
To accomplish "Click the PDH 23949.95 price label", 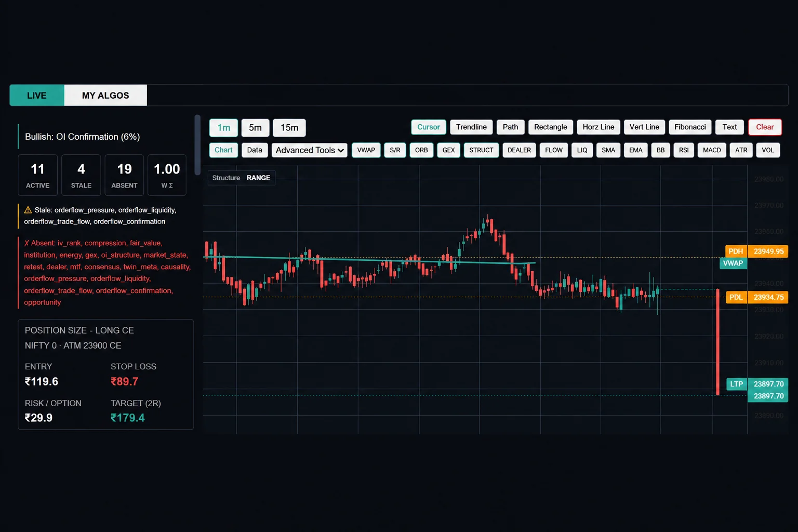I will click(757, 251).
